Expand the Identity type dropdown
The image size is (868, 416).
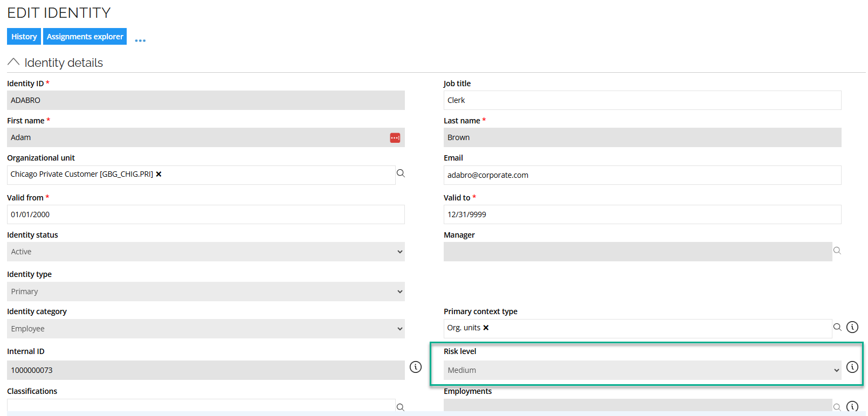point(205,292)
